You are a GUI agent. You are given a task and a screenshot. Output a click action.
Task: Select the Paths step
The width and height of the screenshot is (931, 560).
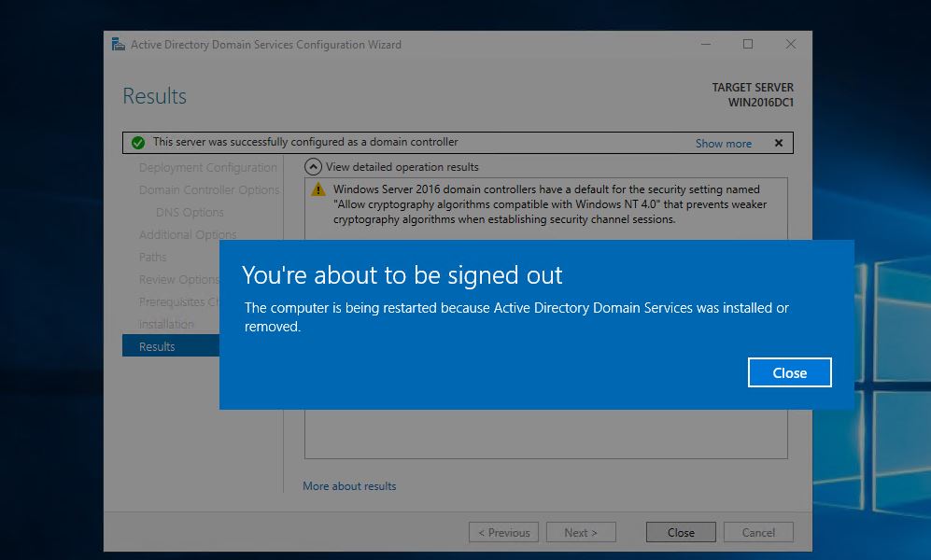152,257
